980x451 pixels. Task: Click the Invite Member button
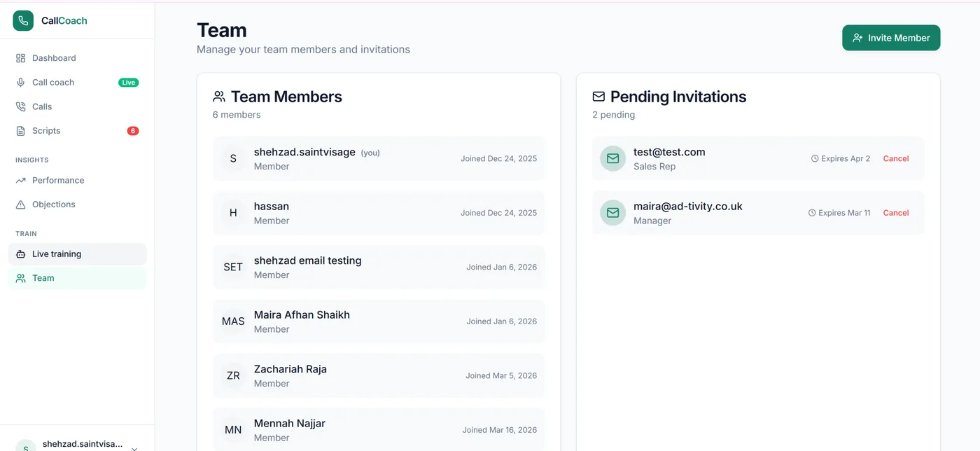(891, 38)
